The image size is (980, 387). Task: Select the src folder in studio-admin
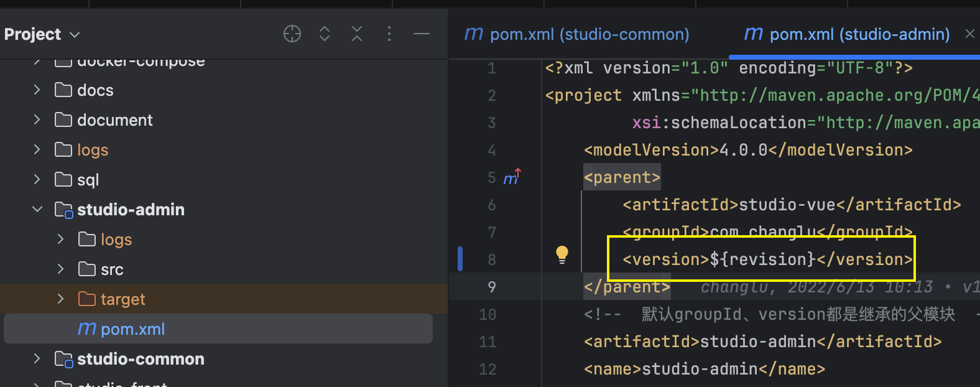coord(224,269)
